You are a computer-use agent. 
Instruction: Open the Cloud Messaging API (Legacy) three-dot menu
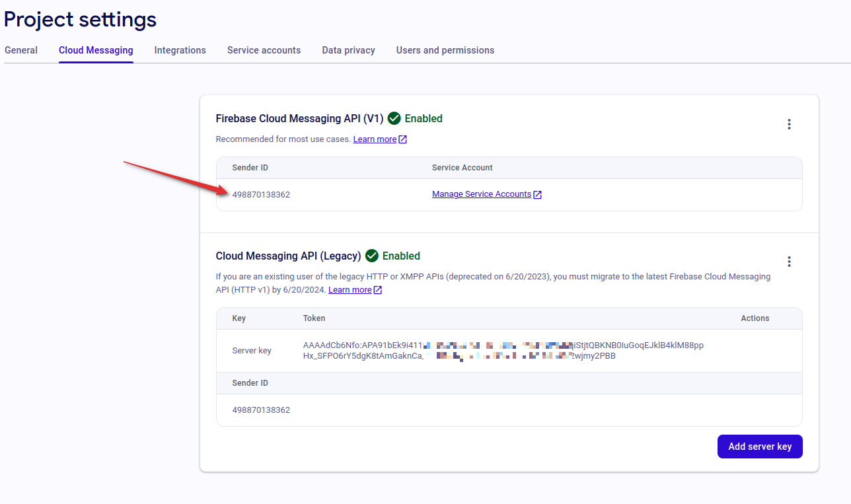789,262
